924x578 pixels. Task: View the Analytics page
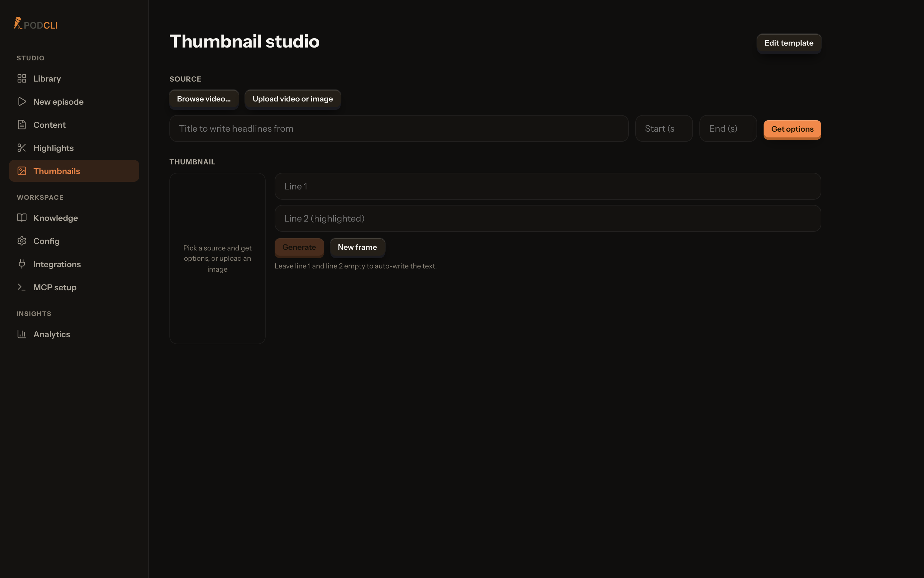74,334
